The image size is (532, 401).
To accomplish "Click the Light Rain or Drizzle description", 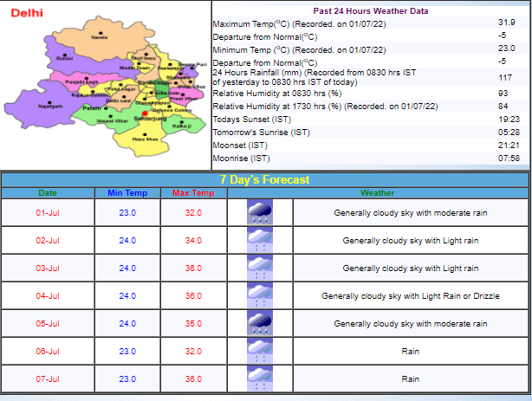I will [x=411, y=296].
